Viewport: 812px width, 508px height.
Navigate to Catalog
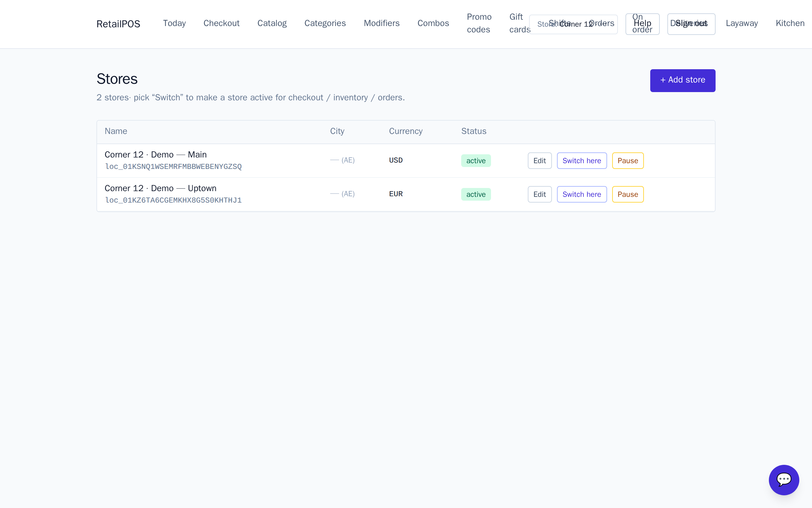(x=272, y=23)
